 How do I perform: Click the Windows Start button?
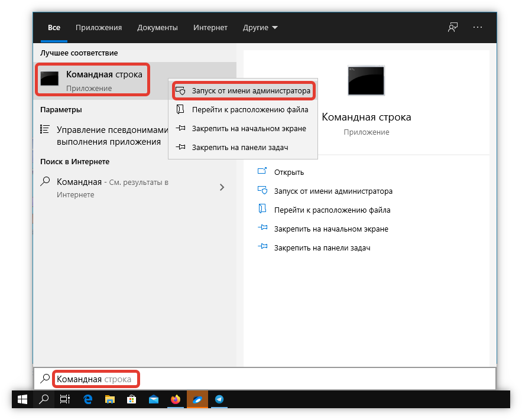(x=22, y=399)
